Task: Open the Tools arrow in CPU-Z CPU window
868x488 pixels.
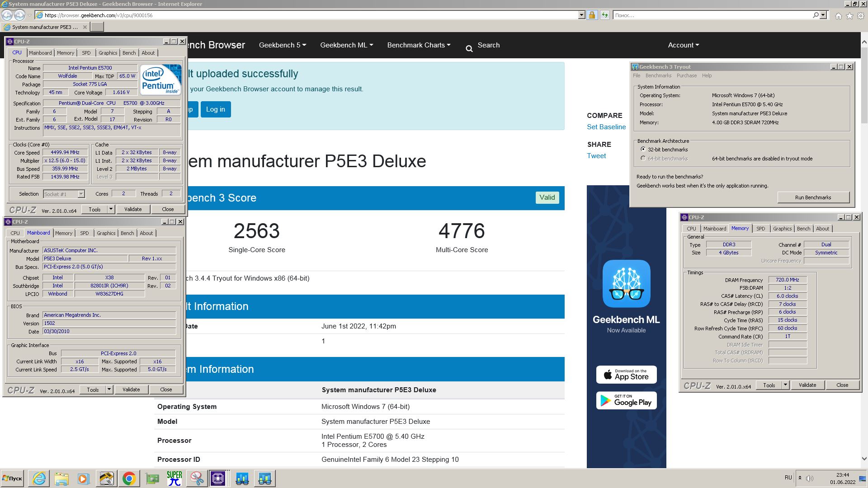Action: (x=111, y=209)
